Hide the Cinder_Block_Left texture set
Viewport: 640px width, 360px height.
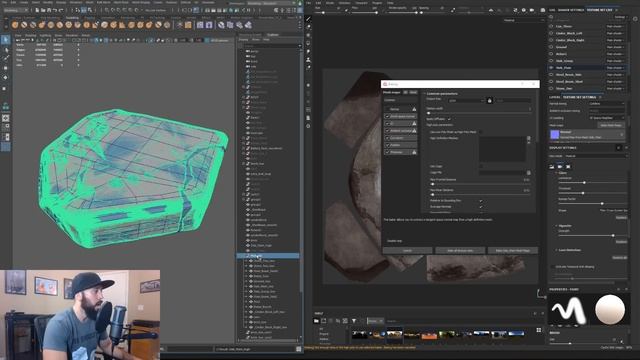coord(551,33)
